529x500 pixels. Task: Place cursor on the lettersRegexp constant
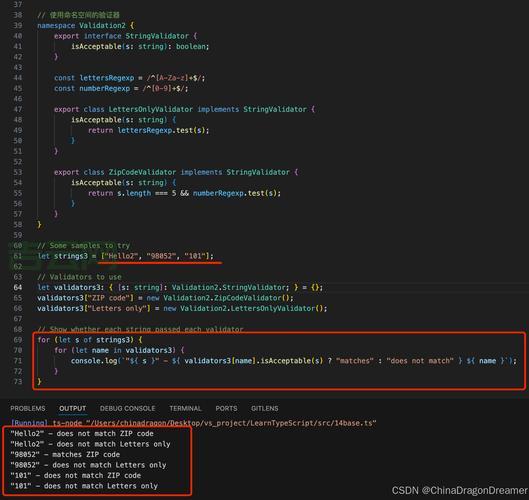click(x=107, y=78)
